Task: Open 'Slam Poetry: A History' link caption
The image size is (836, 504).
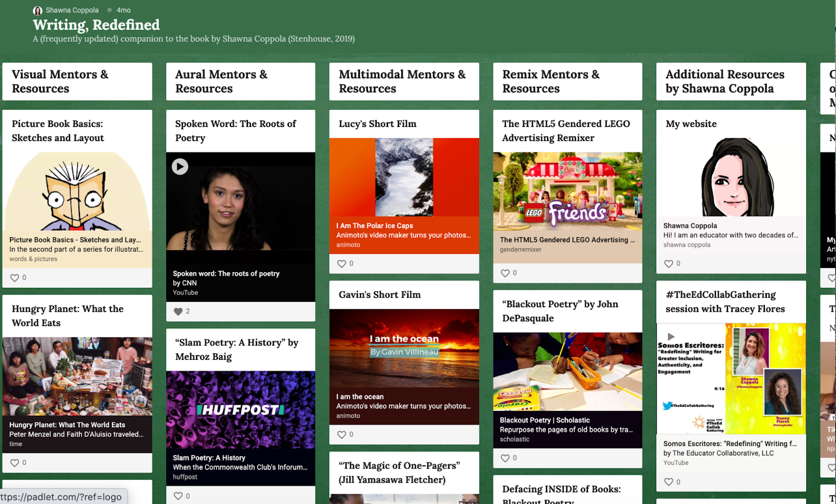Action: click(x=209, y=458)
